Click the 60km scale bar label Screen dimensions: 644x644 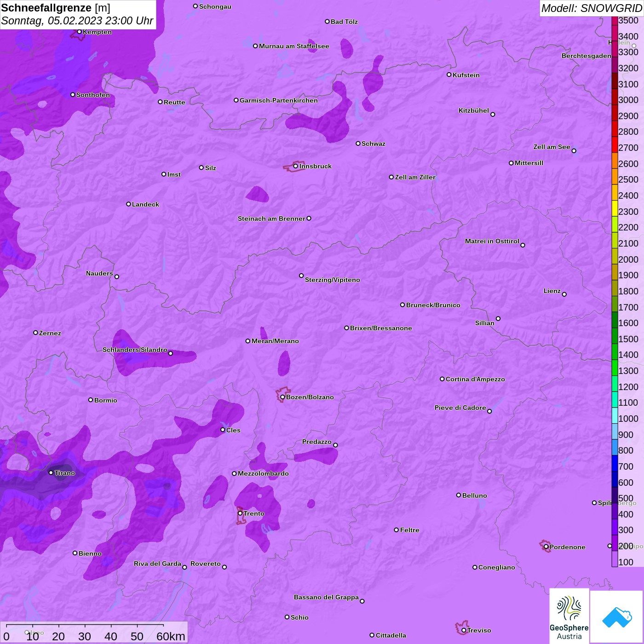point(171,636)
